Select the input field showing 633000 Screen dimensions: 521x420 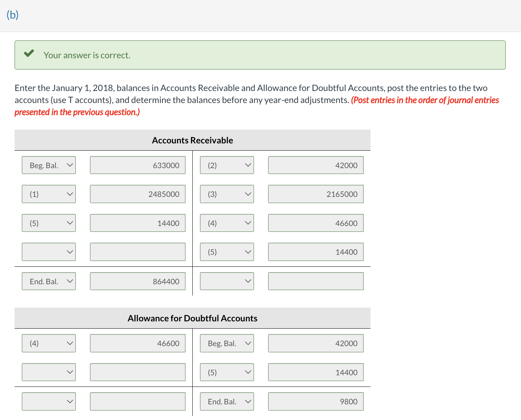(137, 165)
